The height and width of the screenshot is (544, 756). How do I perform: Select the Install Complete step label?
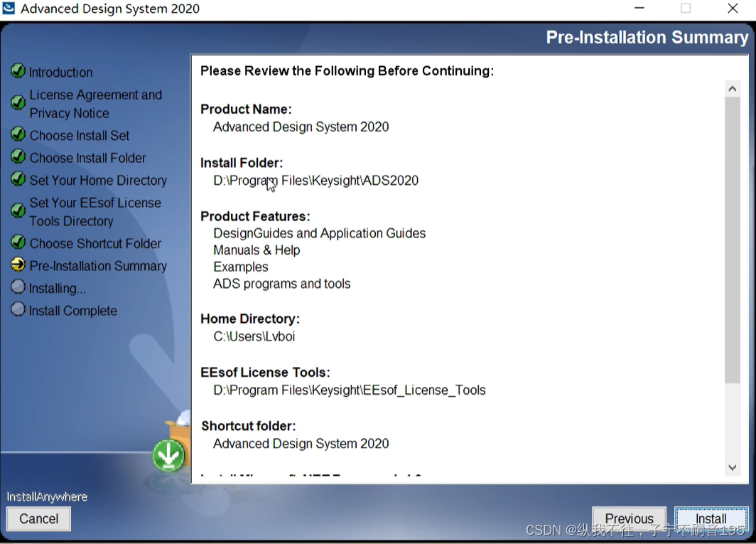tap(72, 311)
